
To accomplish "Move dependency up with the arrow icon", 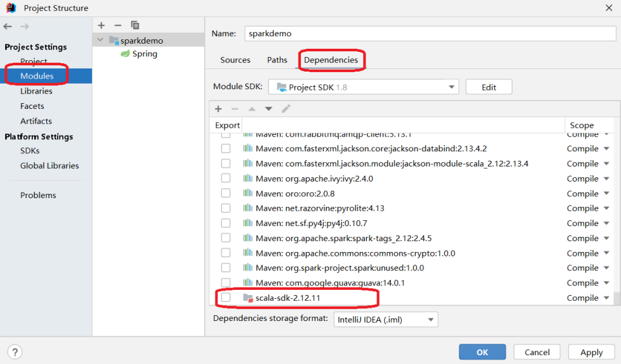I will (x=252, y=109).
